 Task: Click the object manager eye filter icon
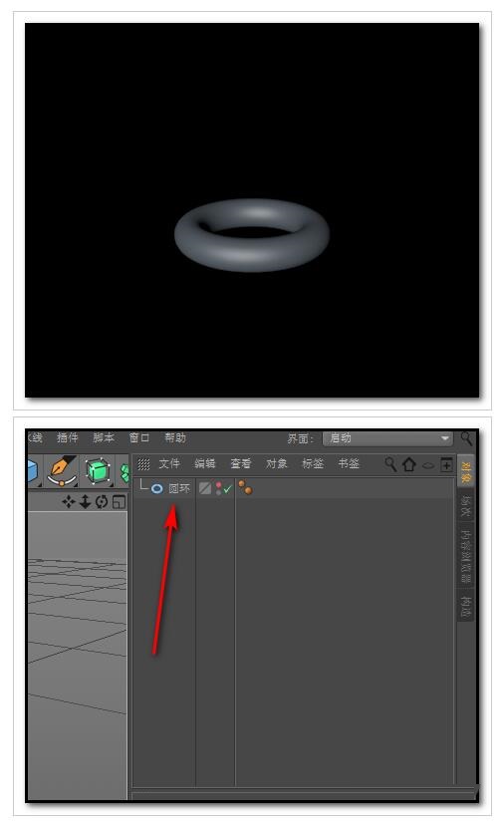pyautogui.click(x=428, y=465)
